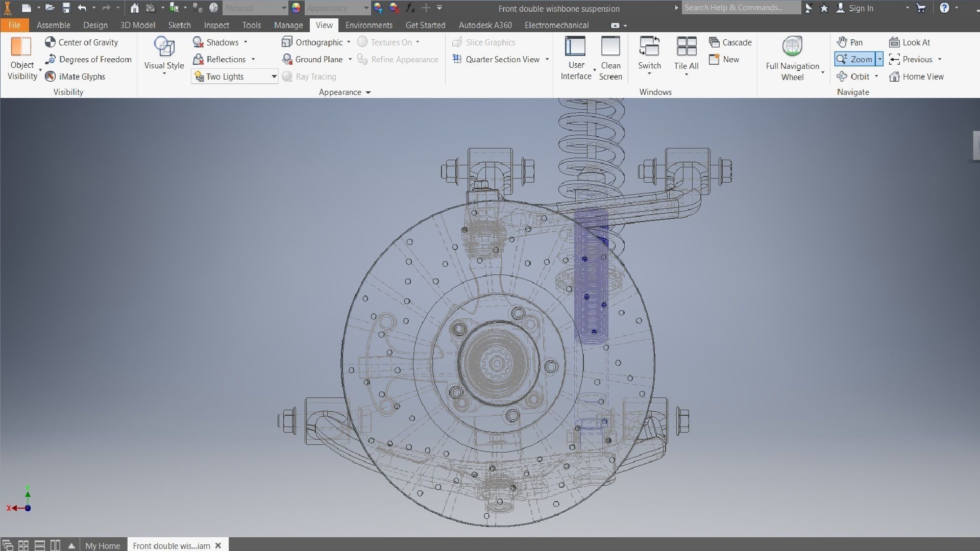This screenshot has height=551, width=980.
Task: Click the Cascade windows button
Action: tap(730, 42)
